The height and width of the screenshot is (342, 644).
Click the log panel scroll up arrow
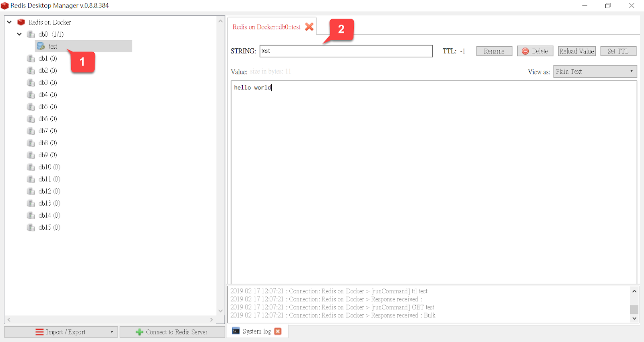tap(634, 291)
